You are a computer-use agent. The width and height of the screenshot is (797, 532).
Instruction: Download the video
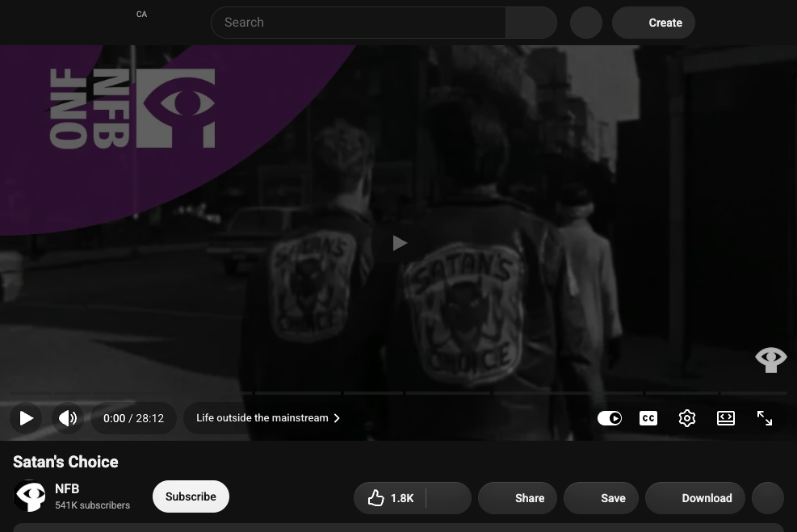(694, 498)
